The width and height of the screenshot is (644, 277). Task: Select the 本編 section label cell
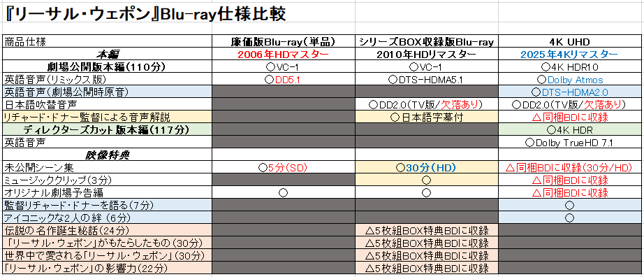107,55
